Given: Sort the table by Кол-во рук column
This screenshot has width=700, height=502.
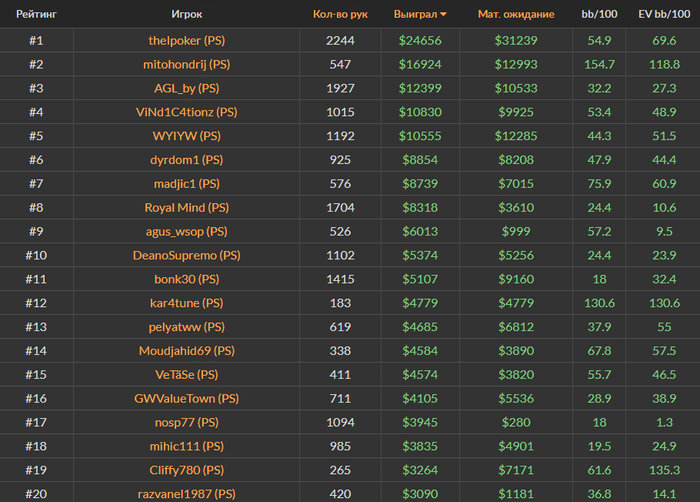Looking at the screenshot, I should point(340,15).
